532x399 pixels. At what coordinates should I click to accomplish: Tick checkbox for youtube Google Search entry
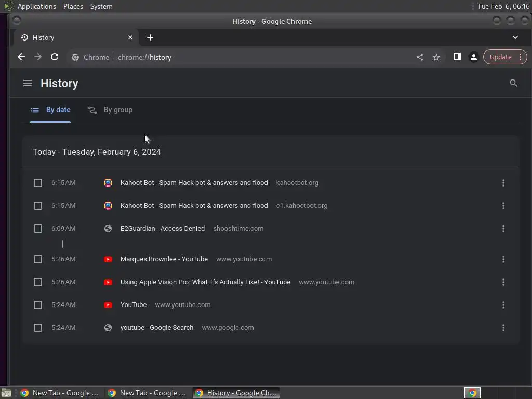[x=38, y=328]
